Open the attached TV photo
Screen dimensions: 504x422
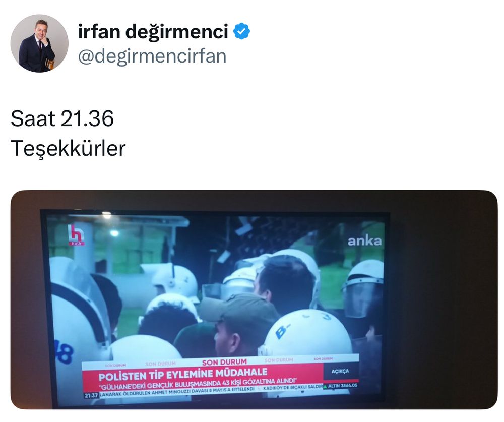click(x=254, y=300)
